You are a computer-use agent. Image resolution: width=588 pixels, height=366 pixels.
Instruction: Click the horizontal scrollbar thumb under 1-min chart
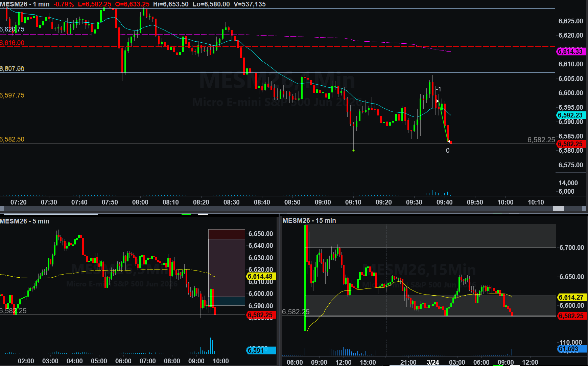(558, 209)
